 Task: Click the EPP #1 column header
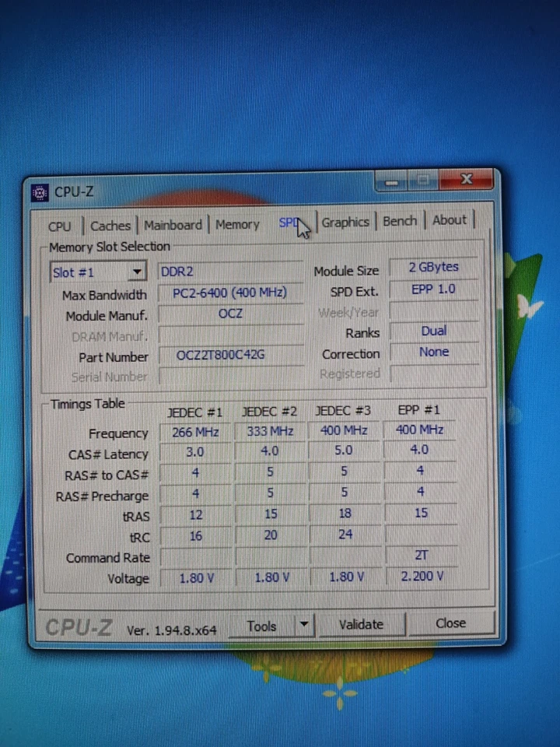click(x=419, y=410)
